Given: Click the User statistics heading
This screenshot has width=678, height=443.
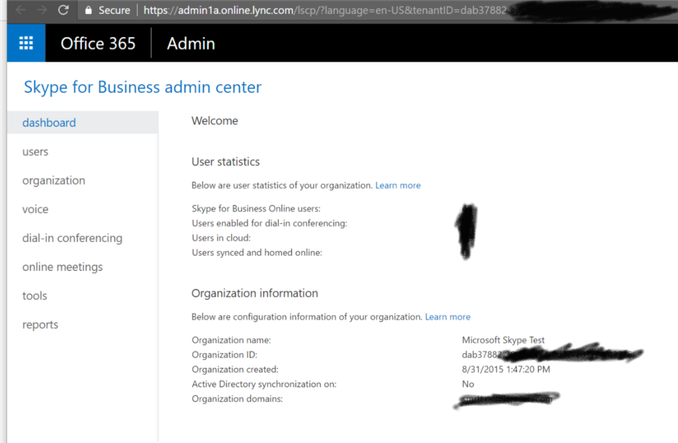Looking at the screenshot, I should coord(226,162).
